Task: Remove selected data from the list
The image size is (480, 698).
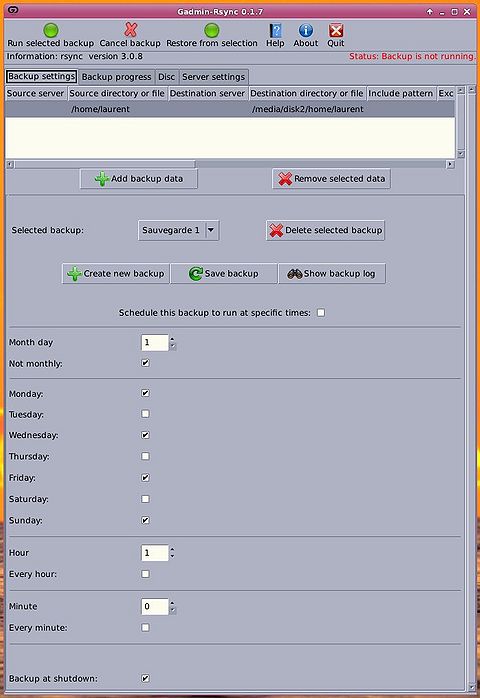Action: (331, 179)
